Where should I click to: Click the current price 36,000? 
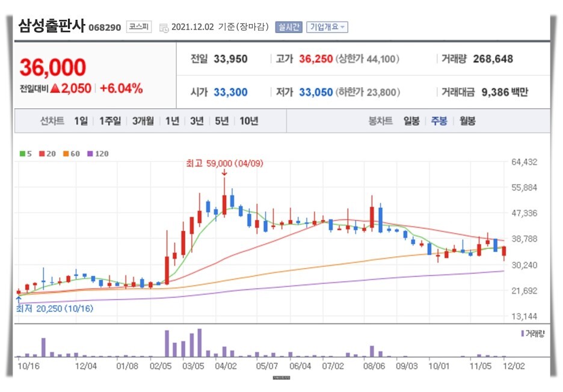[x=53, y=67]
